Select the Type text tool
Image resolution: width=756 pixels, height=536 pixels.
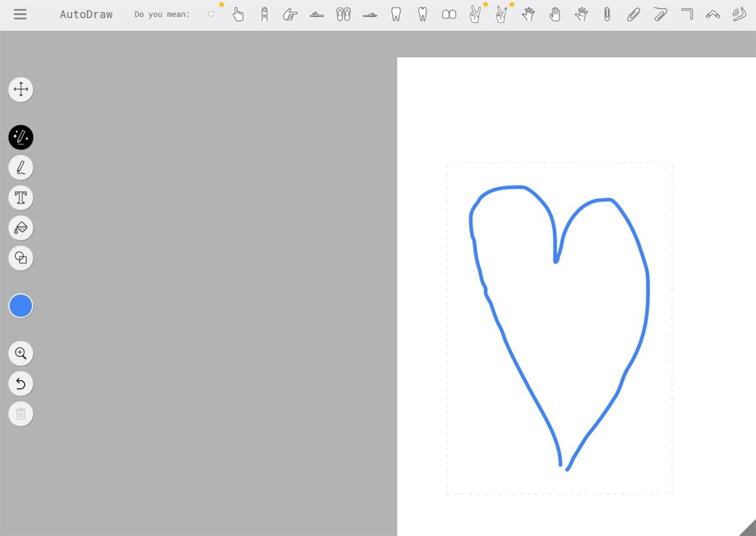[21, 198]
